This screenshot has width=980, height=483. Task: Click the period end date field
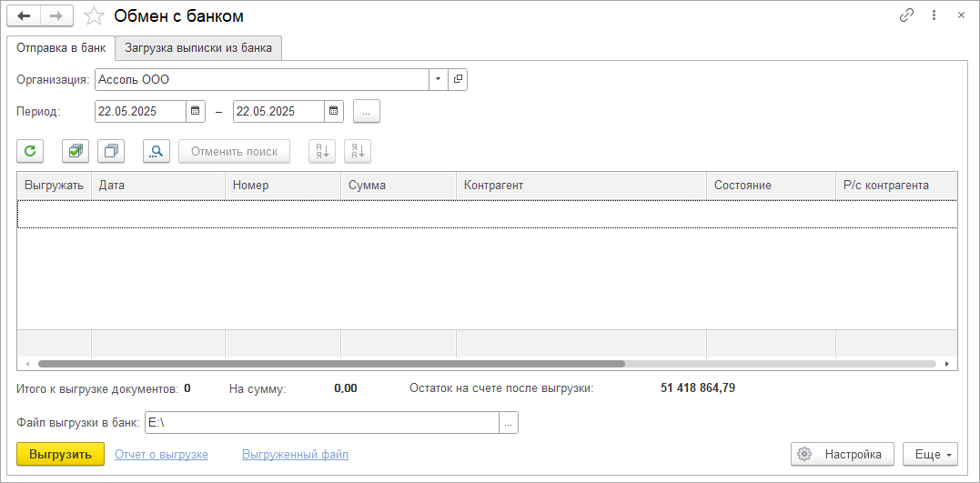tap(278, 111)
